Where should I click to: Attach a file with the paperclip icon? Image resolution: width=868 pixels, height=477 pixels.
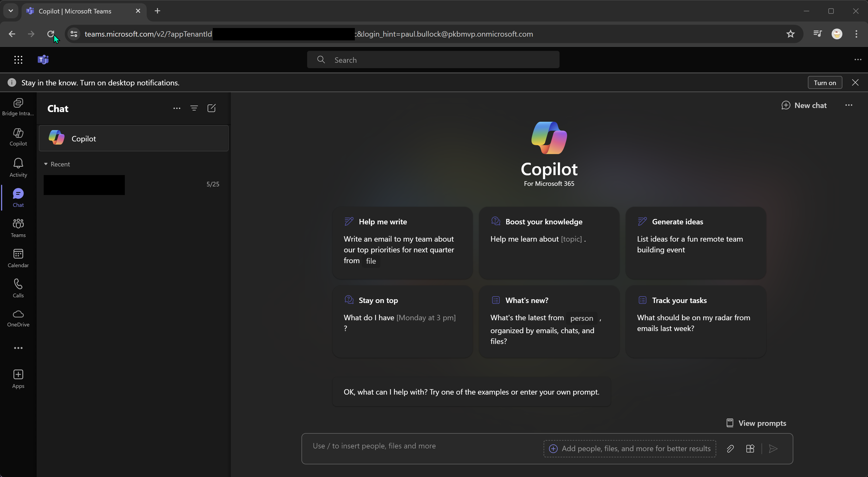pyautogui.click(x=730, y=449)
